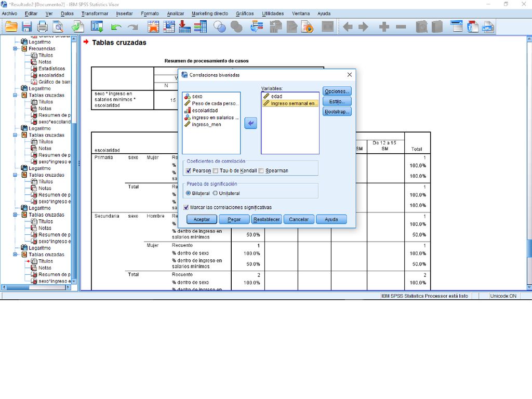Screen dimensions: 532x399
Task: Collapse the last Tablas cruzadas outline node
Action: (x=15, y=255)
